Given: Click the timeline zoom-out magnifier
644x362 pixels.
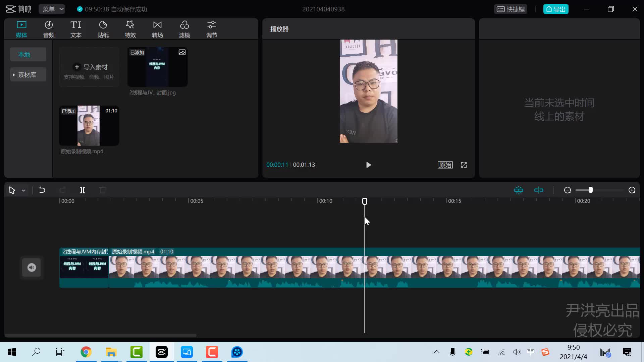Looking at the screenshot, I should (568, 190).
